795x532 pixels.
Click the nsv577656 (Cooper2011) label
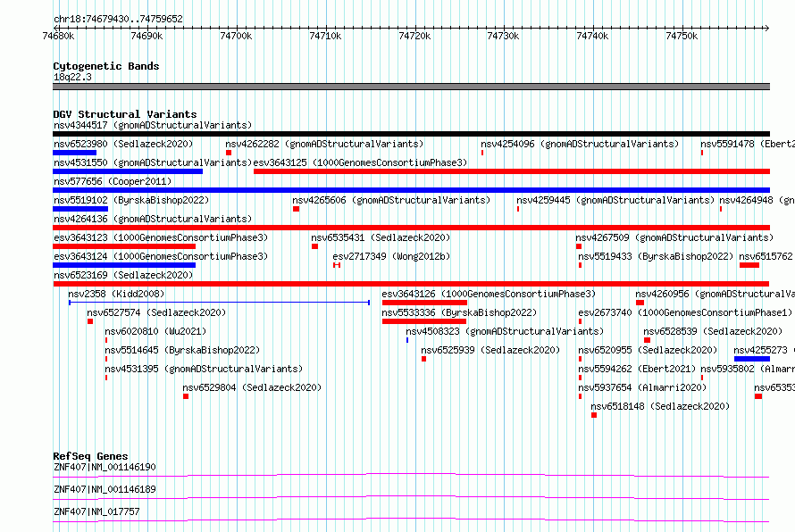[113, 181]
